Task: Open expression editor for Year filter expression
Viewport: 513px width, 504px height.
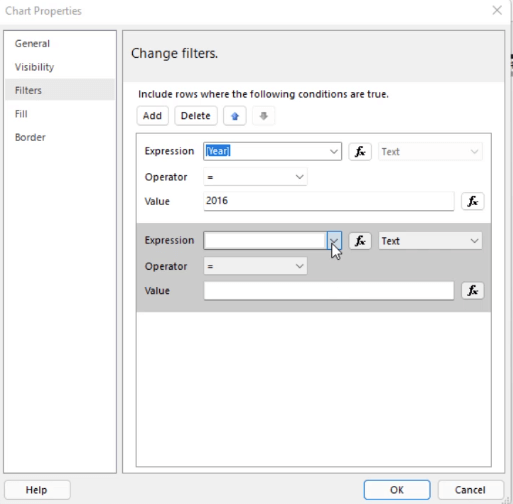Action: pyautogui.click(x=360, y=152)
